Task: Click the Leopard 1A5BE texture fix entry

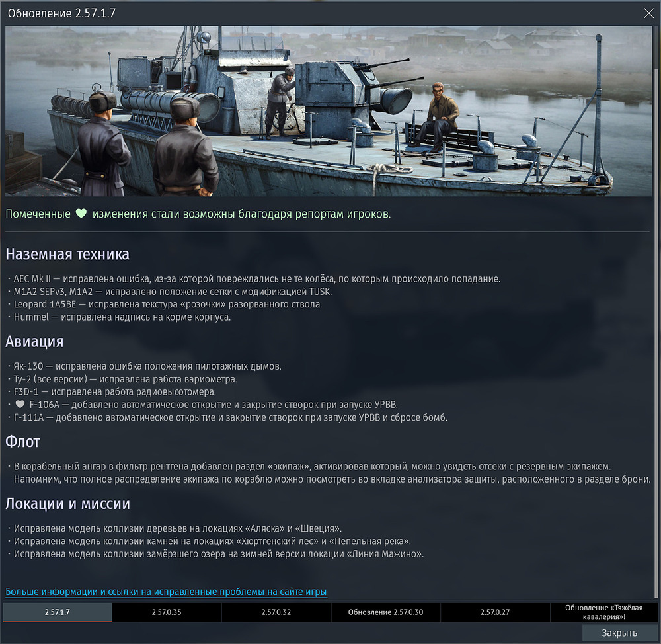Action: [168, 304]
